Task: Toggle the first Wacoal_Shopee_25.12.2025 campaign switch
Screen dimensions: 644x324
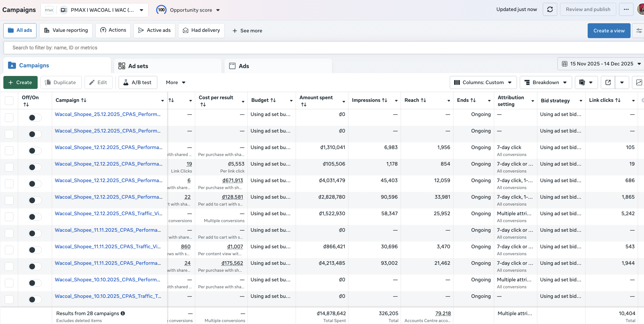Action: tap(35, 118)
